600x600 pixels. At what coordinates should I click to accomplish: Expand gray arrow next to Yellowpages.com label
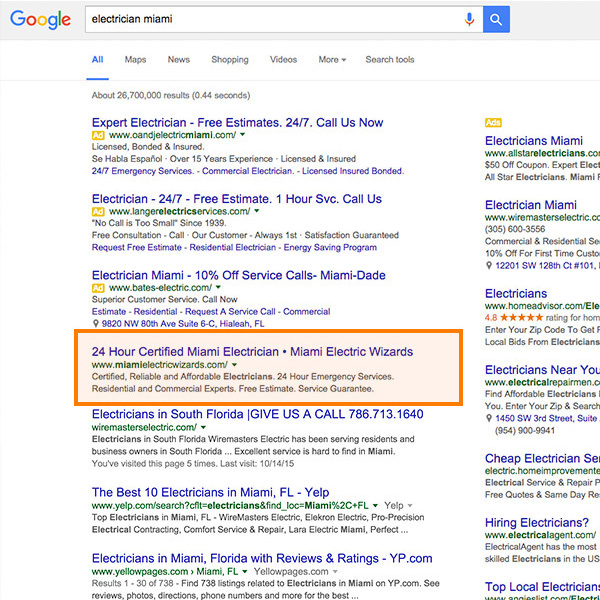[x=335, y=572]
